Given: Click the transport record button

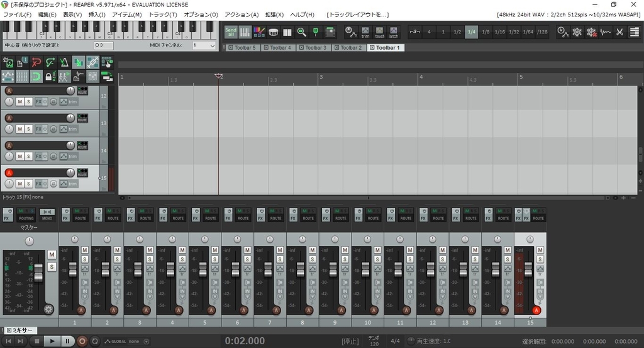Looking at the screenshot, I should pos(82,341).
